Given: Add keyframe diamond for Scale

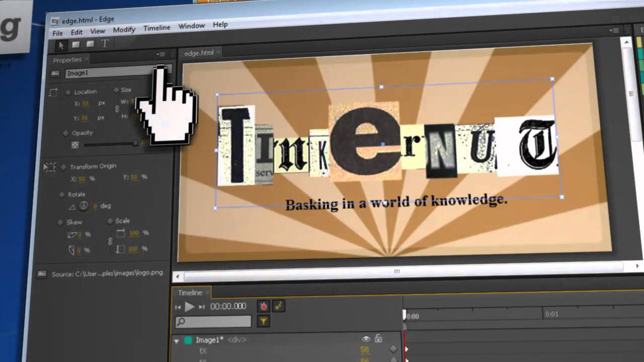Looking at the screenshot, I should 110,221.
